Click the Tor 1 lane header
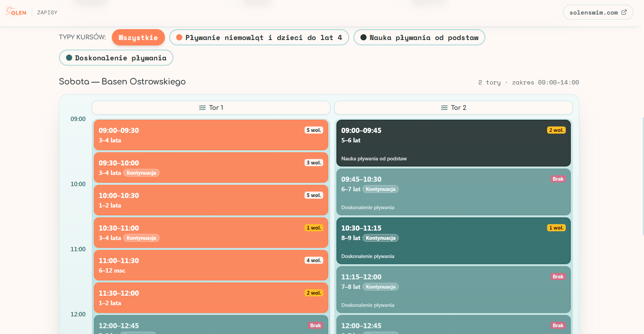Viewport: 644px width, 334px height. [x=211, y=107]
